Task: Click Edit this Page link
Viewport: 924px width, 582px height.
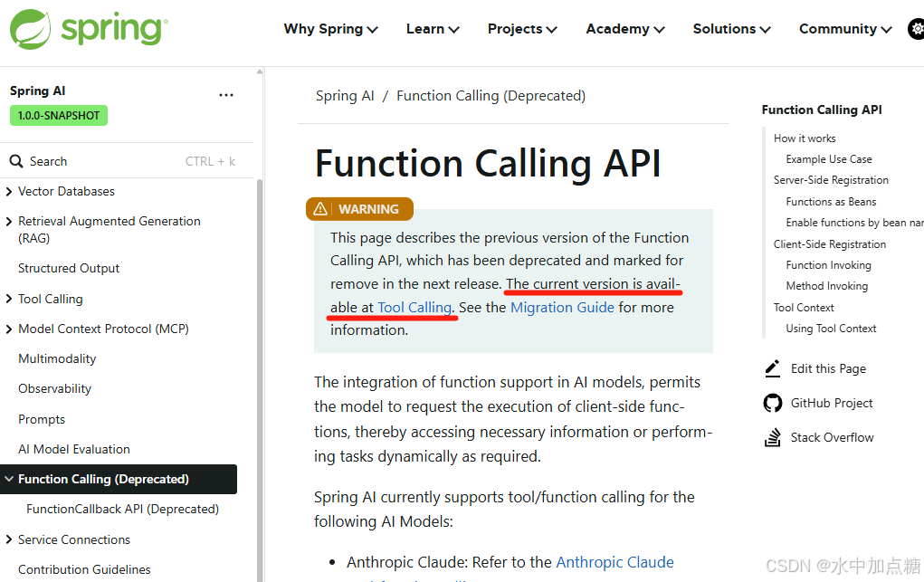Action: 829,368
